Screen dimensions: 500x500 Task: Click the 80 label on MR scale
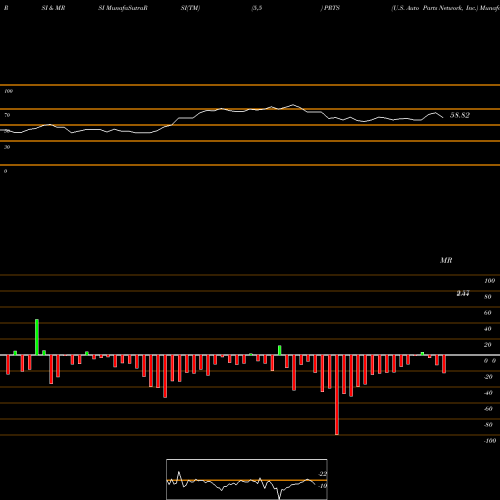pos(488,297)
